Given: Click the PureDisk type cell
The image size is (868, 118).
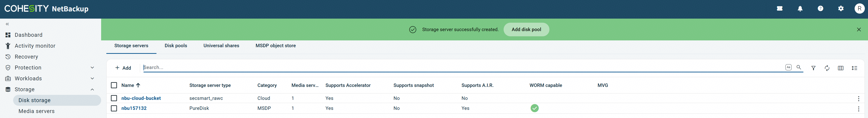Looking at the screenshot, I should point(199,108).
